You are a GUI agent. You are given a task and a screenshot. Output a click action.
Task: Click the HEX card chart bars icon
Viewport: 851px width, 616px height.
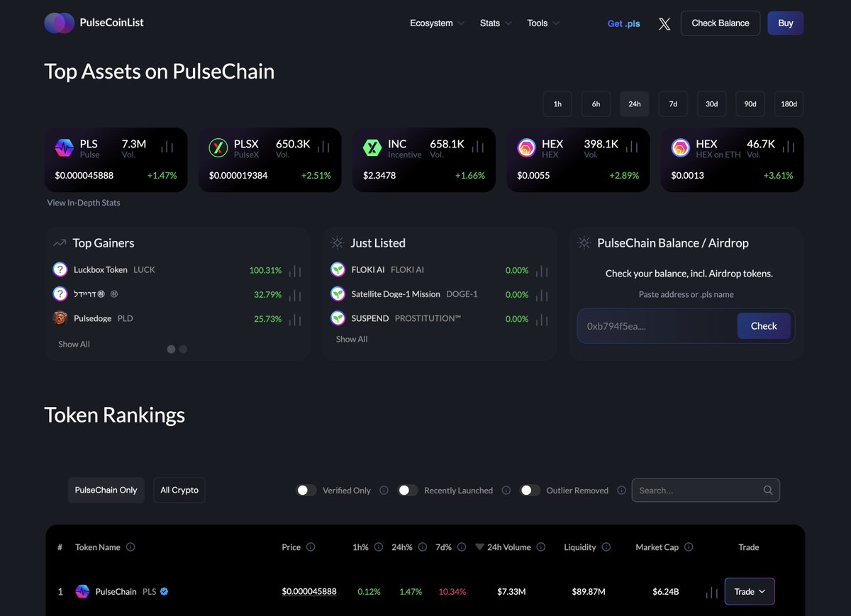tap(632, 147)
